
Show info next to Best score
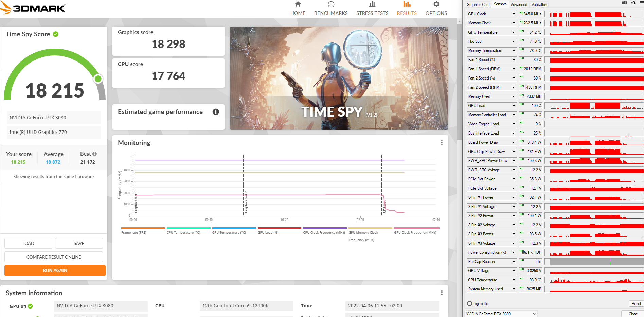pyautogui.click(x=94, y=154)
